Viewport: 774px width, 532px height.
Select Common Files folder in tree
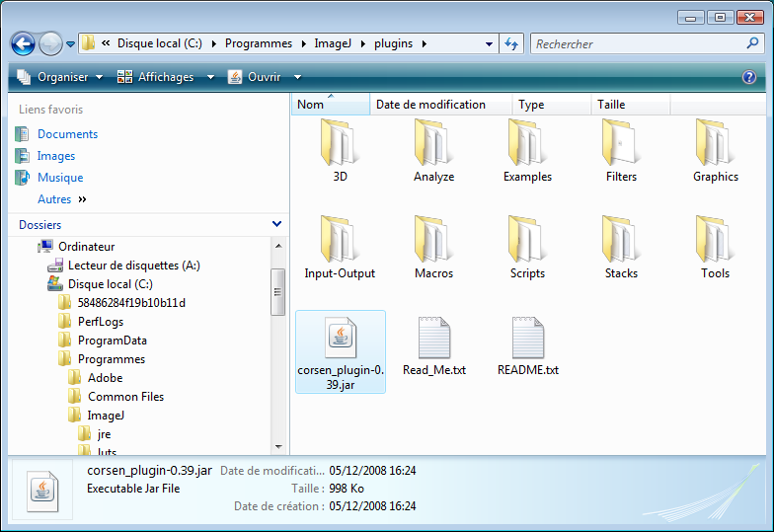point(126,397)
